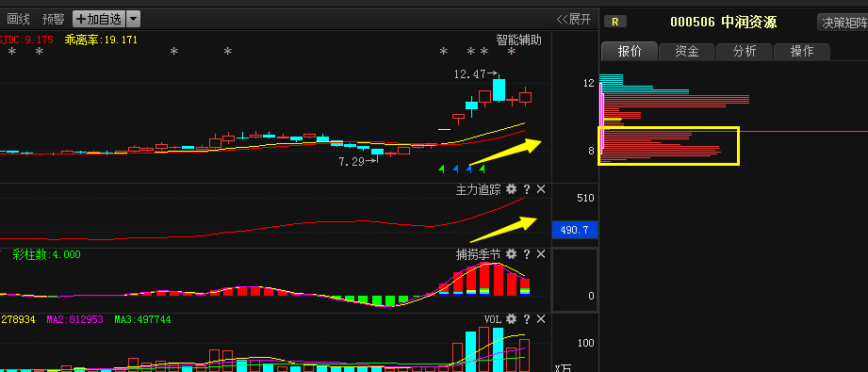Screen dimensions: 868x372
Task: Expand panel using <<展开
Action: [574, 20]
